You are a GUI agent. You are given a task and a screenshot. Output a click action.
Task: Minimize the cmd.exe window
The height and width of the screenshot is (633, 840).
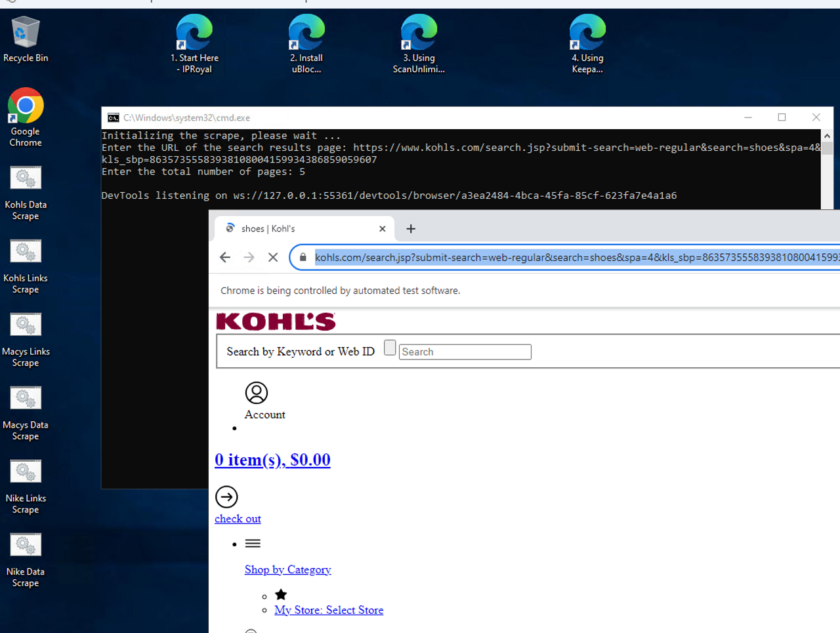(x=748, y=117)
